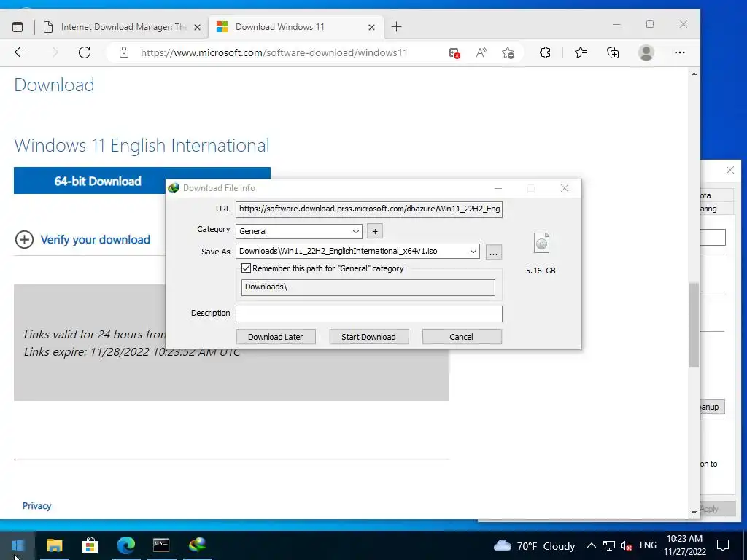Image resolution: width=747 pixels, height=560 pixels.
Task: Close the Internet Download Manager tab
Action: pos(197,28)
